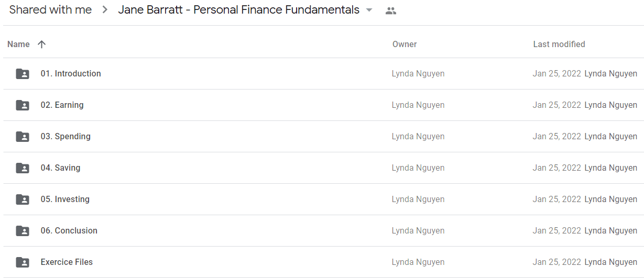Click Lynda Nguyen owner in Exercice Files row

418,262
